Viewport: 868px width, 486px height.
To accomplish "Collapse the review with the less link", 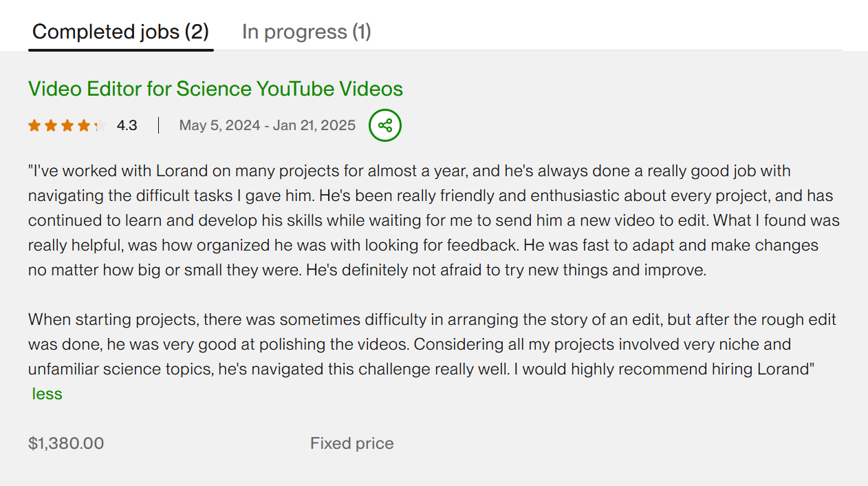I will pyautogui.click(x=47, y=394).
